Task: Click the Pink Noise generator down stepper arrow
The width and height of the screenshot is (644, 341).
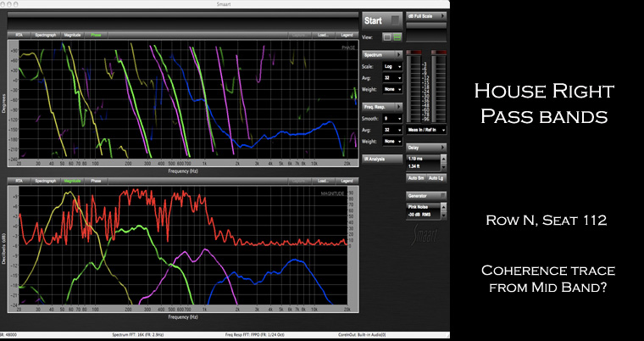Action: coord(443,215)
